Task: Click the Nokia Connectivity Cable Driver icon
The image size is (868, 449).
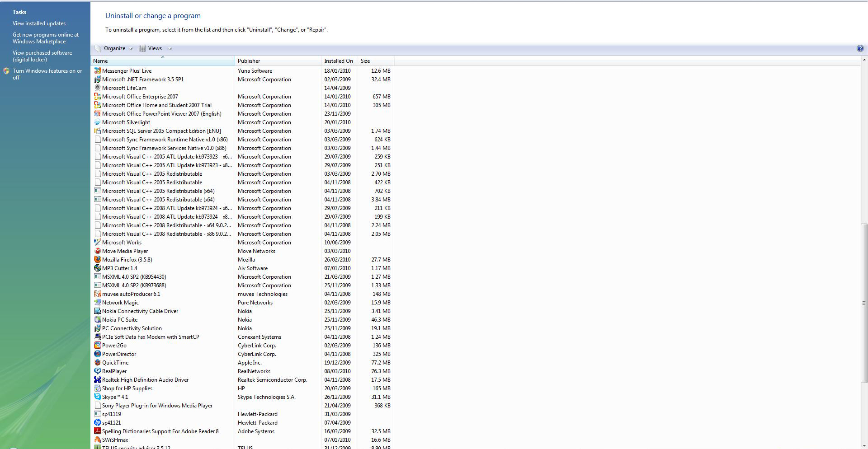Action: [x=97, y=311]
